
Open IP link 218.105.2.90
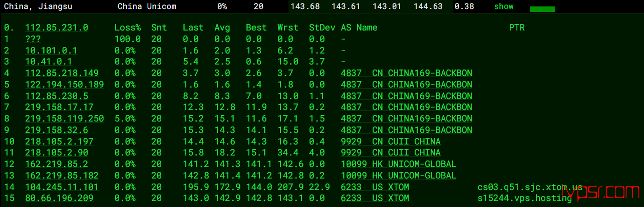57,152
